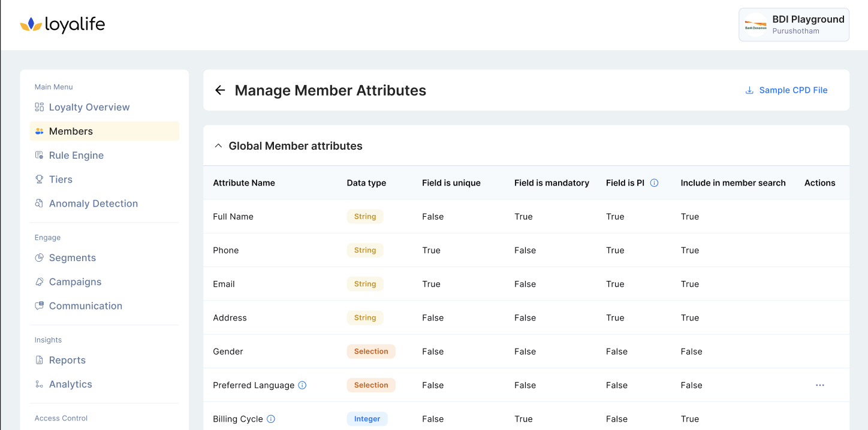
Task: Navigate to Communication in the sidebar
Action: (x=85, y=305)
